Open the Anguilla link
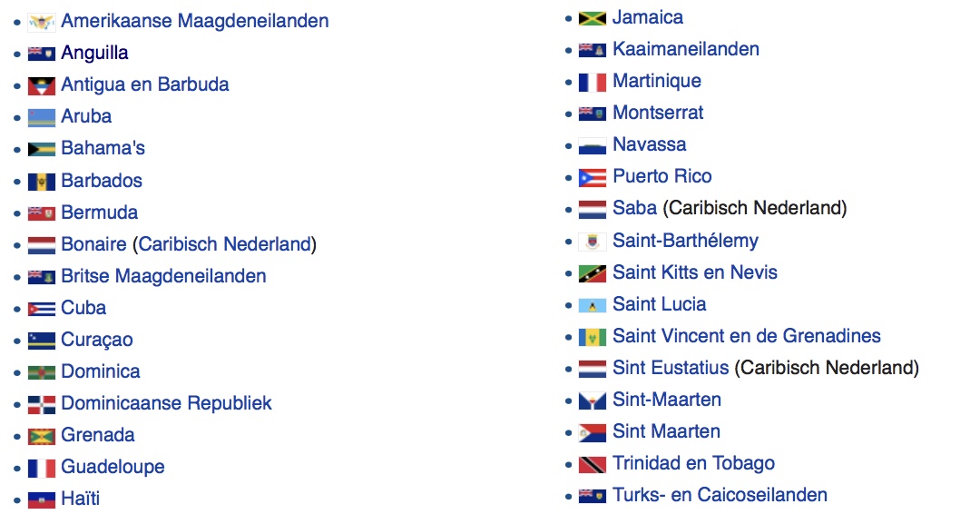 tap(94, 53)
